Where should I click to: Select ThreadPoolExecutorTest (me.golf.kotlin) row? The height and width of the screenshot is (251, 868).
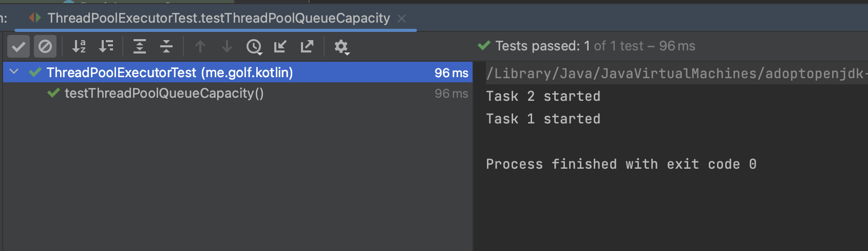point(169,73)
